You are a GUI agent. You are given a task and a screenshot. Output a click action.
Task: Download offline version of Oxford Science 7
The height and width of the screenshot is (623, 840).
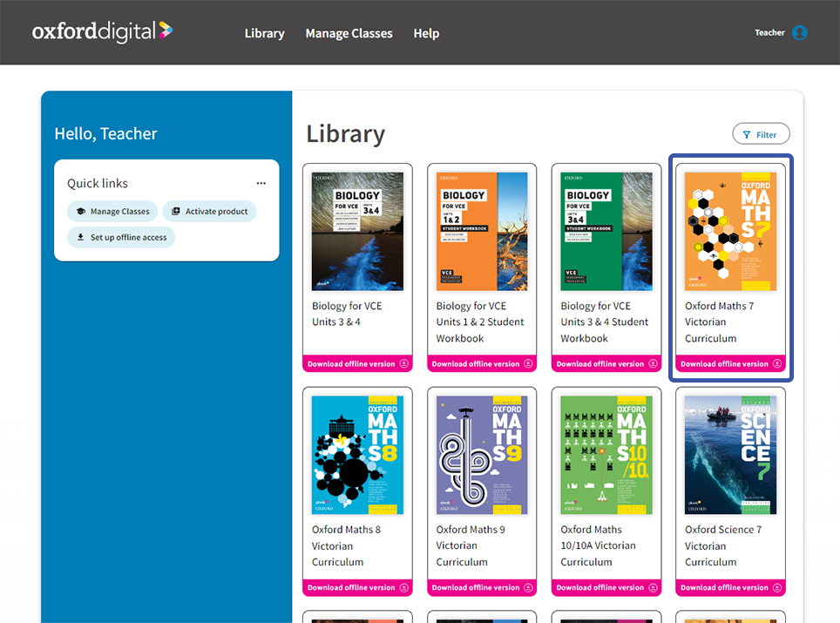pos(730,587)
